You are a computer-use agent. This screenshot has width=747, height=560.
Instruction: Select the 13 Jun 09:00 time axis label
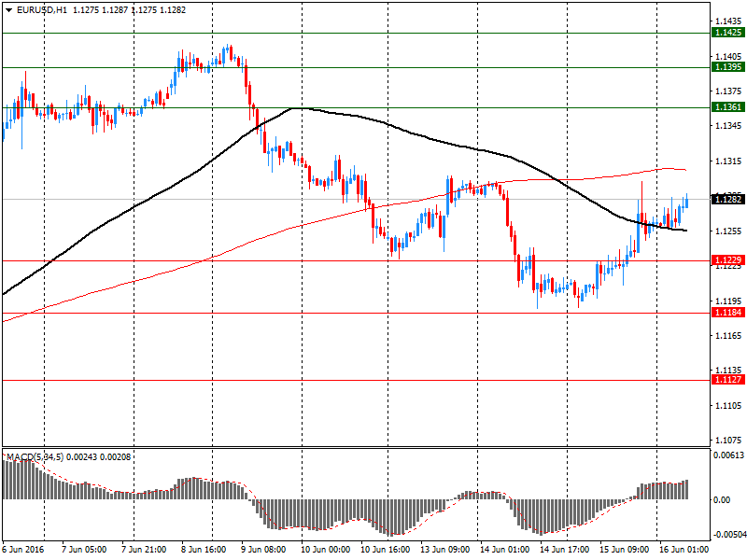pos(445,550)
